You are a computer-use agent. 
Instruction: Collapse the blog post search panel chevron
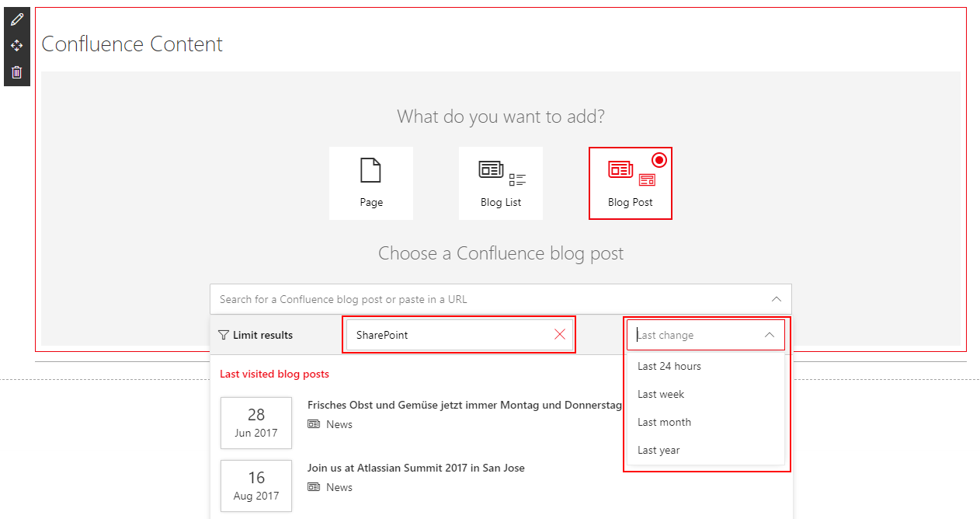click(776, 298)
